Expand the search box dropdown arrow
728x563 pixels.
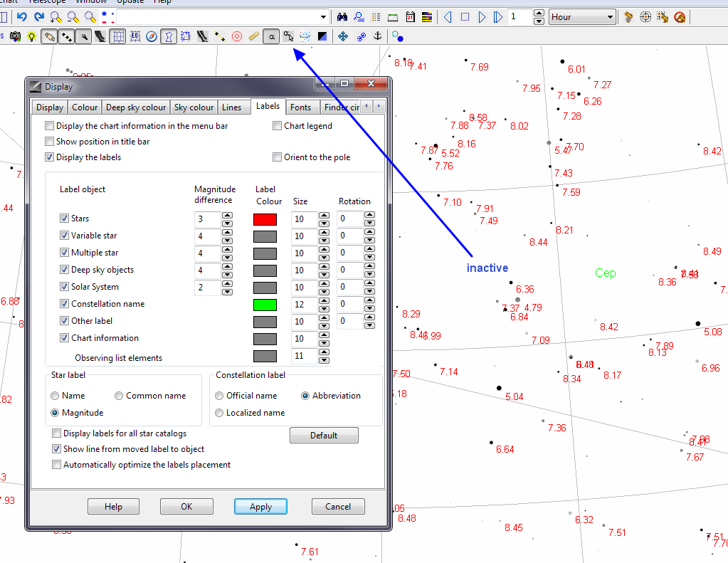point(323,17)
